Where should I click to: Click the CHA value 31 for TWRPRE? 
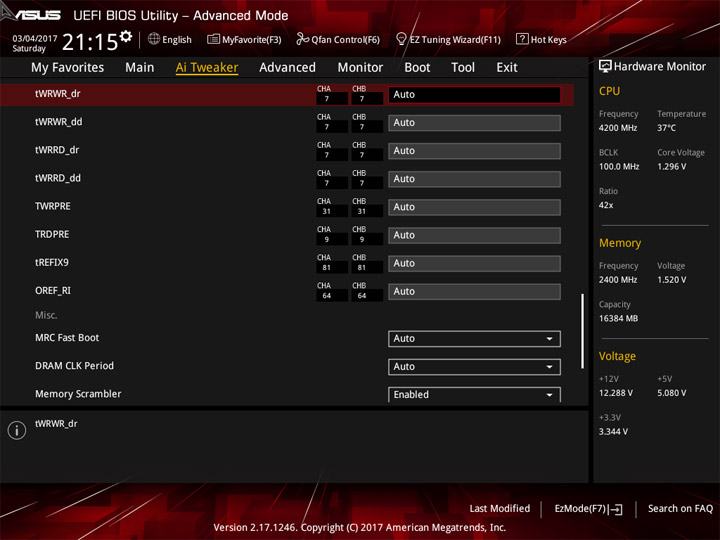(x=326, y=212)
